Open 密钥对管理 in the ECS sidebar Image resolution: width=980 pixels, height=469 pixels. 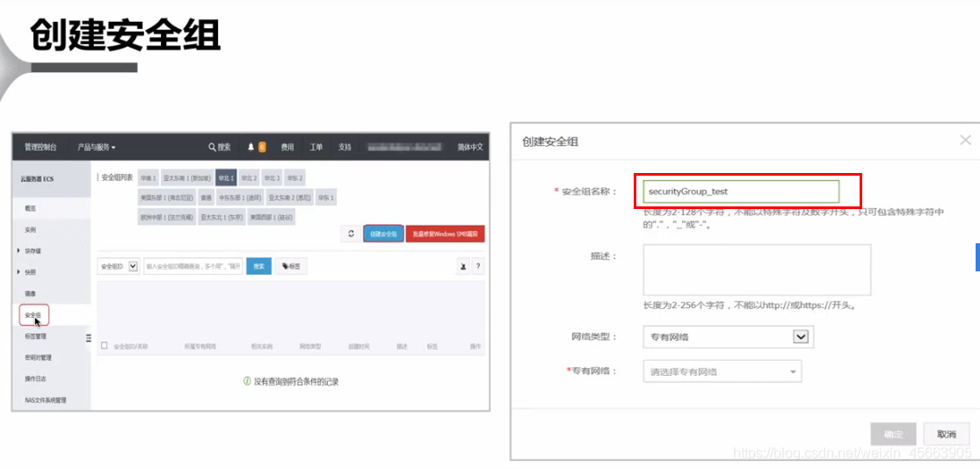click(38, 357)
